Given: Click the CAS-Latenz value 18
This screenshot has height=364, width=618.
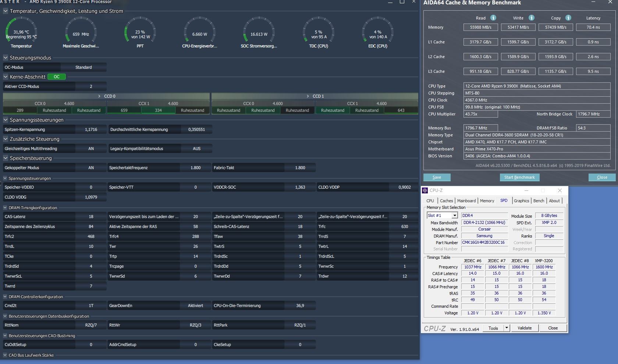Looking at the screenshot, I should pos(91,217).
